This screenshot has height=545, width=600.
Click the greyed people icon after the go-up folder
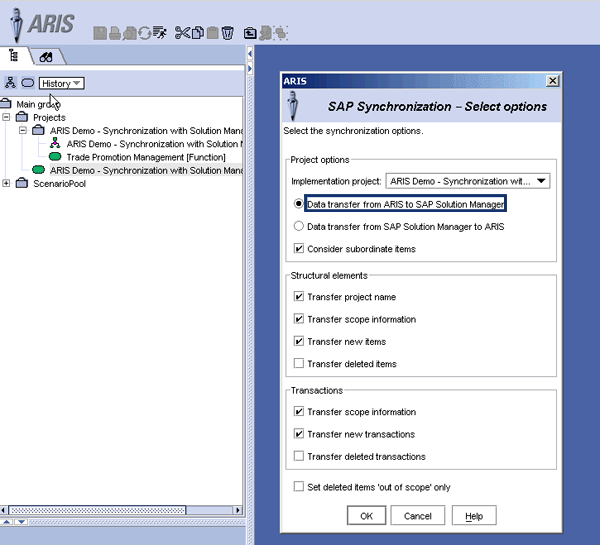coord(265,33)
